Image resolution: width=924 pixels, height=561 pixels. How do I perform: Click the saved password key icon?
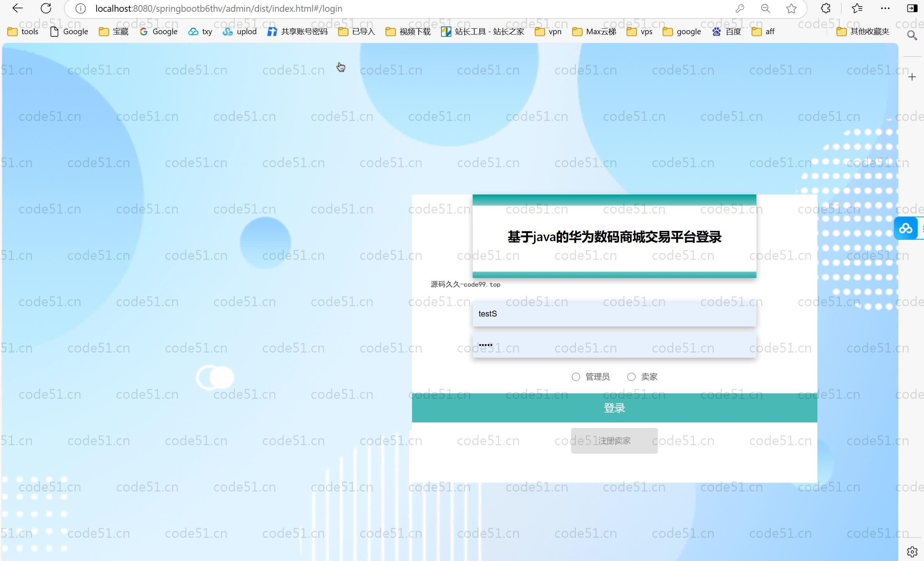tap(739, 8)
